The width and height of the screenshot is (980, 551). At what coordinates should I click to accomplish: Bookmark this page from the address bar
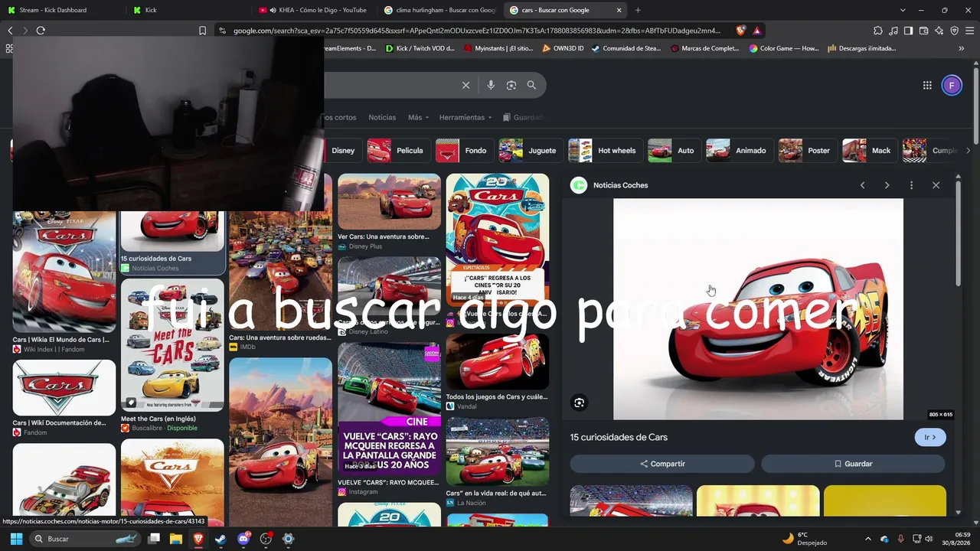pos(202,31)
